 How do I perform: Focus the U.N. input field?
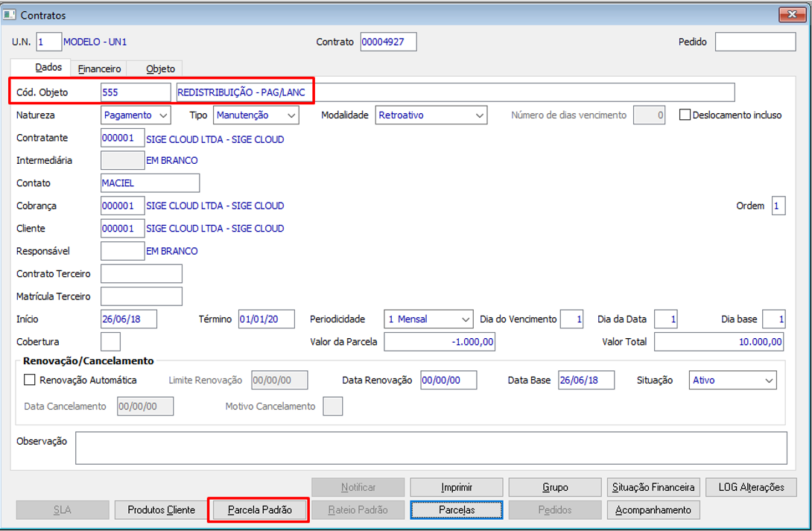pyautogui.click(x=48, y=42)
